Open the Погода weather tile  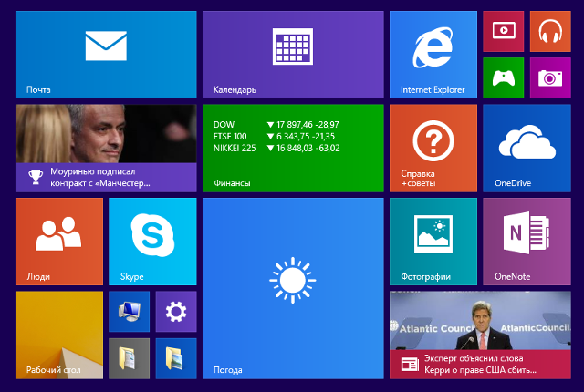pos(293,288)
